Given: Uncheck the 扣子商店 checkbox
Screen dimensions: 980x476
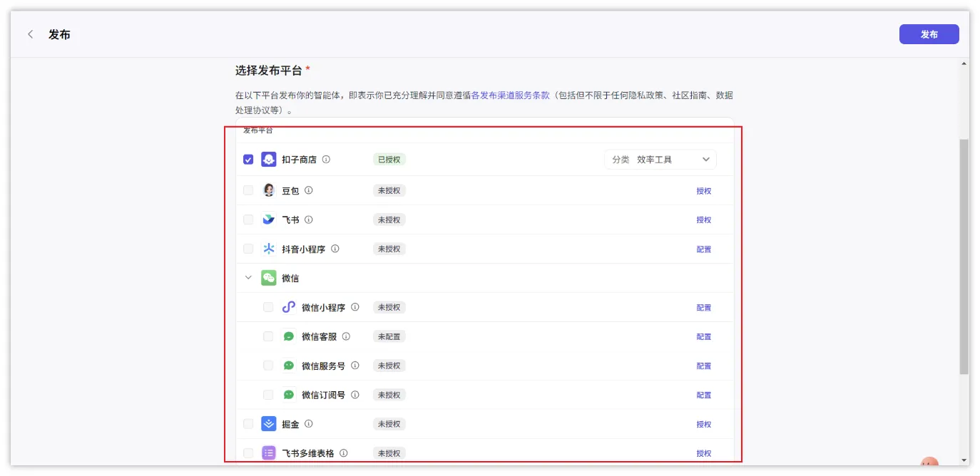Looking at the screenshot, I should pos(248,160).
